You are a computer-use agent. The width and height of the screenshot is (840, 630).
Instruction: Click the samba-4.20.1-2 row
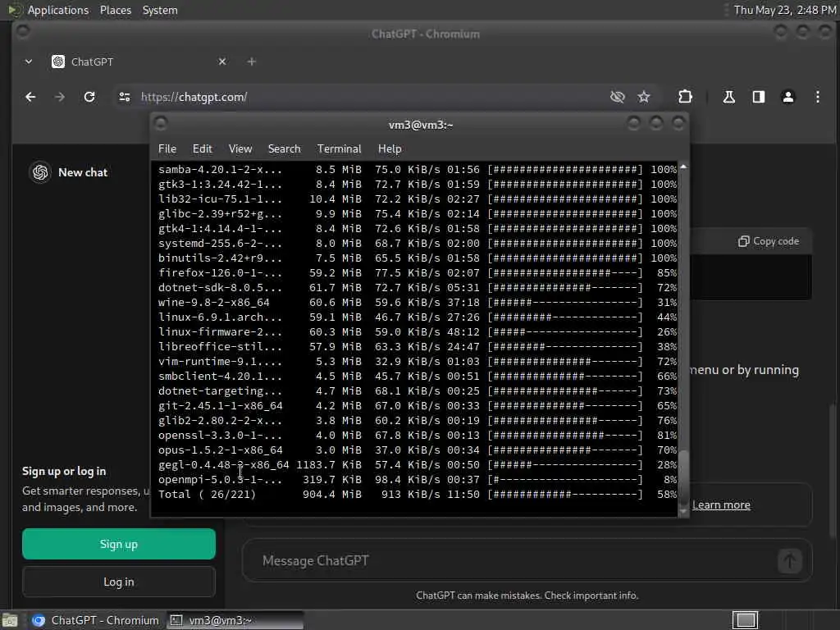418,169
